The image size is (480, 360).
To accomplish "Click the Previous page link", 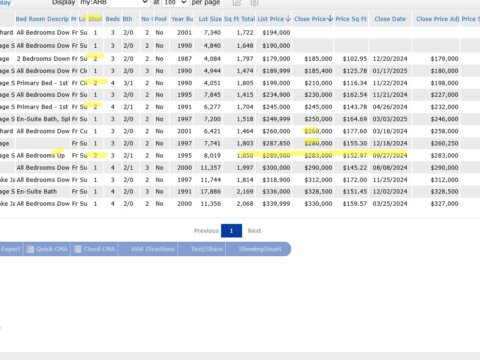I will pos(206,231).
